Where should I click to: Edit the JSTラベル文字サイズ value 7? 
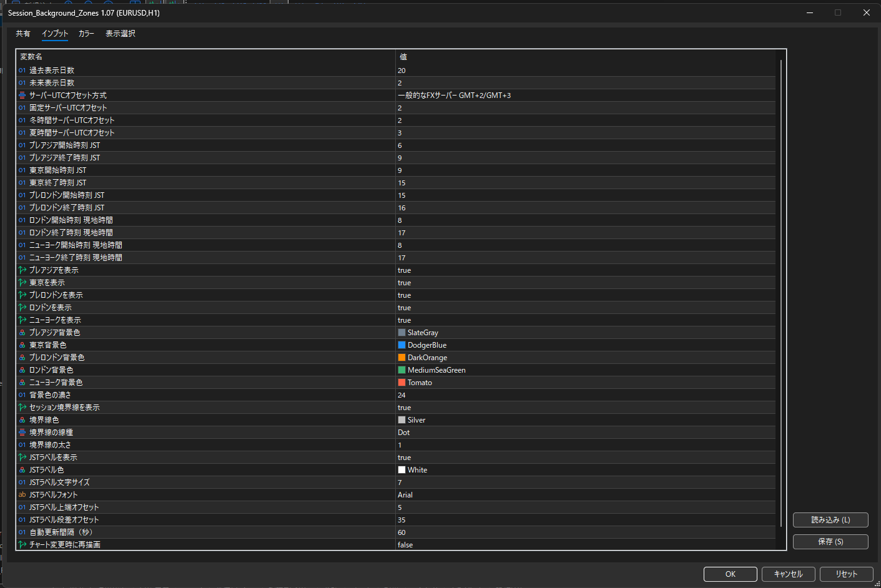(585, 483)
